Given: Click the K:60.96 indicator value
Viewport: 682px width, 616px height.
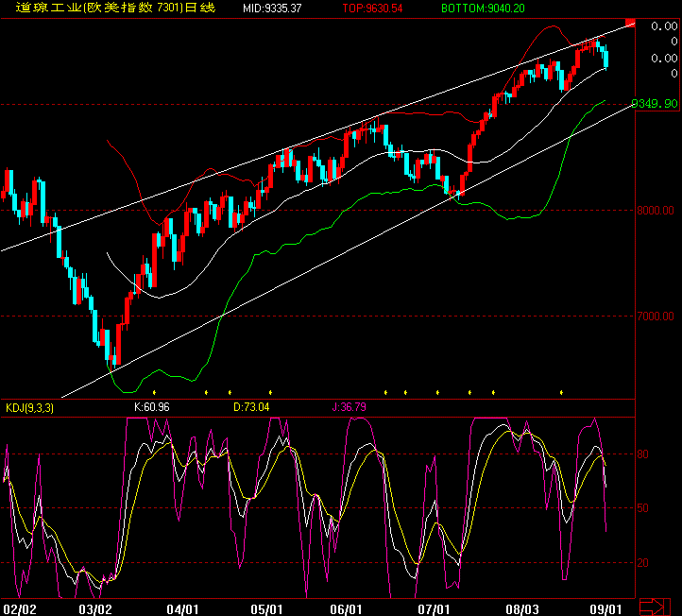Looking at the screenshot, I should pyautogui.click(x=152, y=407).
